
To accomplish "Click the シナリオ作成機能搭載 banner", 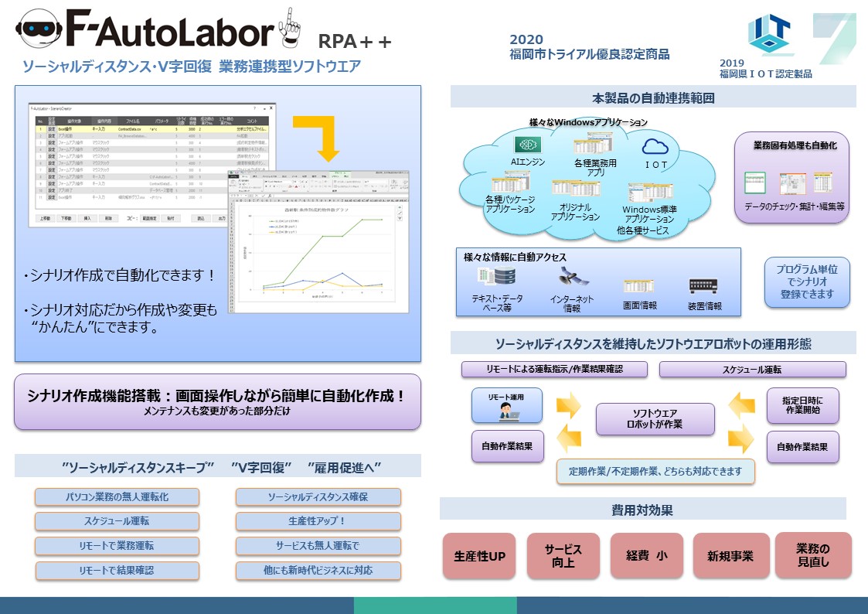I will coord(217,402).
